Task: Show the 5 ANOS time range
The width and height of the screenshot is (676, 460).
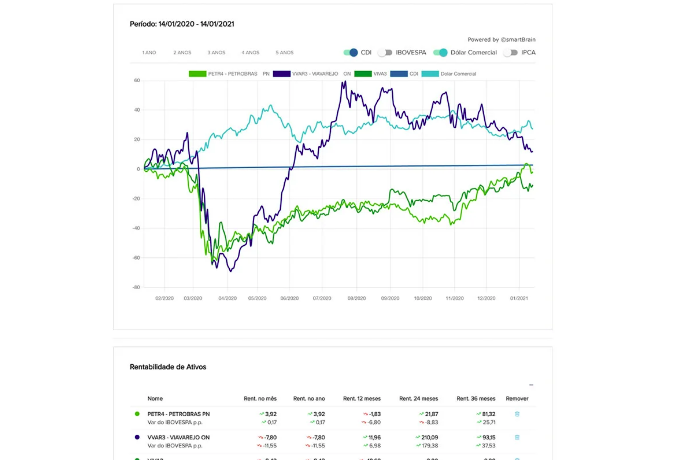Action: (284, 52)
